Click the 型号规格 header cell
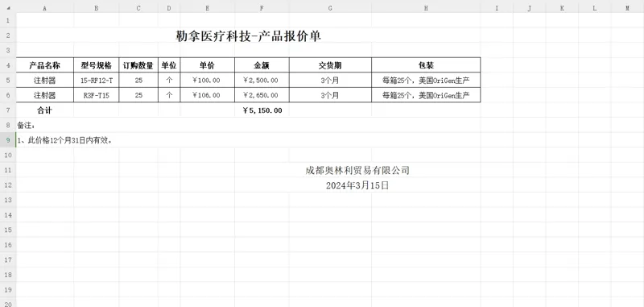Viewport: 644px width, 307px height. coord(97,65)
